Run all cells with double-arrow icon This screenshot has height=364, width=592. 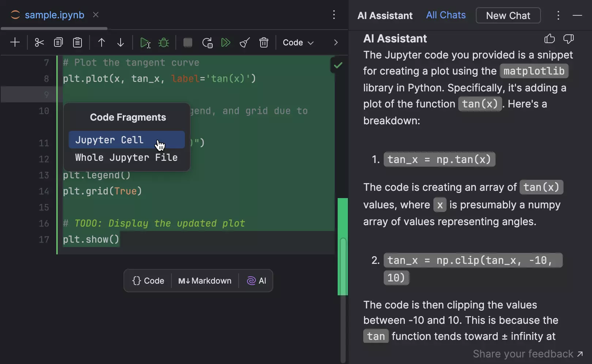pyautogui.click(x=226, y=42)
